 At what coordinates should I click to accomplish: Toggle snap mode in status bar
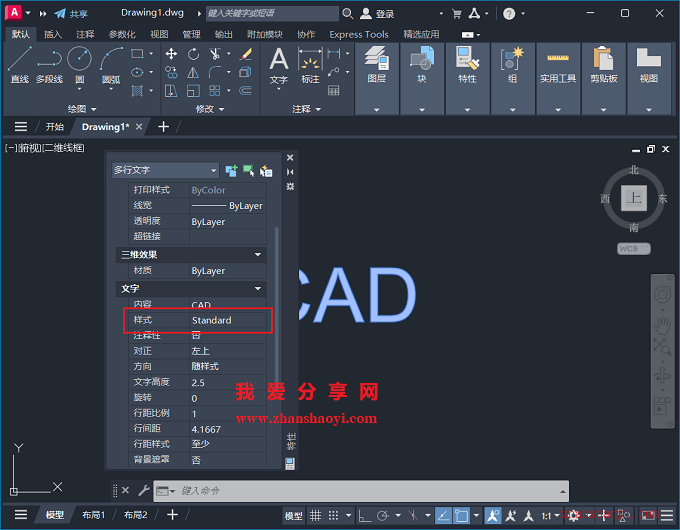click(333, 515)
